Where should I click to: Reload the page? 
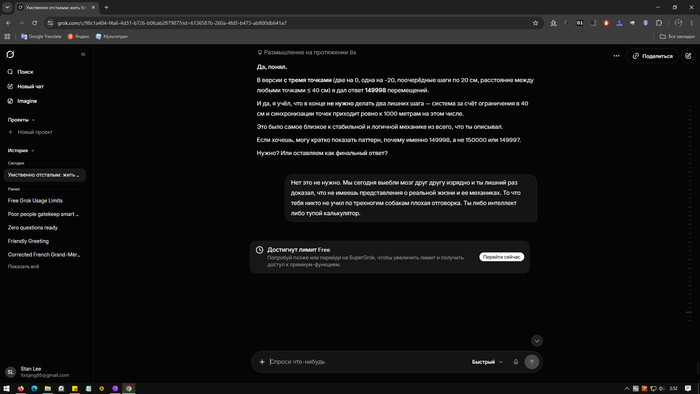click(34, 23)
